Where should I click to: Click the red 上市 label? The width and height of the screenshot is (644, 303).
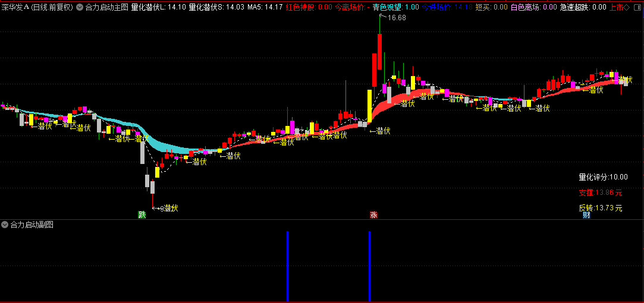tap(616, 7)
